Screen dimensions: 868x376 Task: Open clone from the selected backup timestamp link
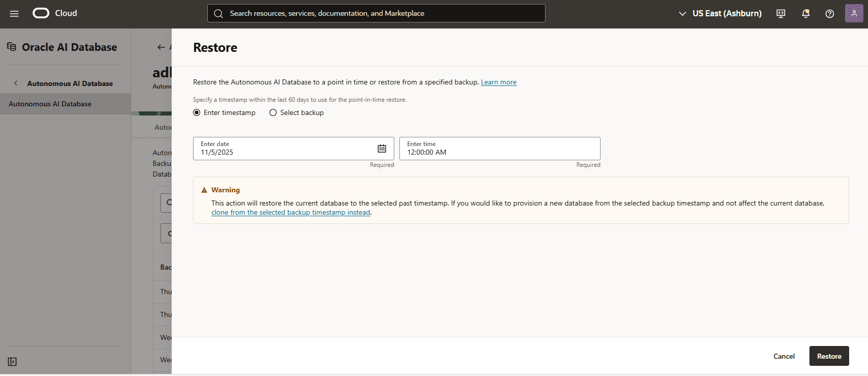(291, 213)
